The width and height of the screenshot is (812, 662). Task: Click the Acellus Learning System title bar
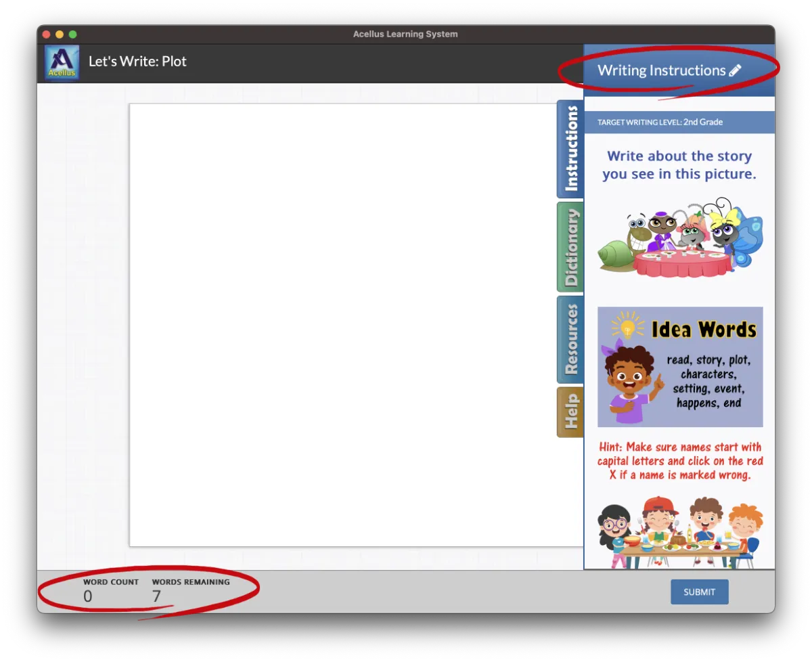click(405, 34)
